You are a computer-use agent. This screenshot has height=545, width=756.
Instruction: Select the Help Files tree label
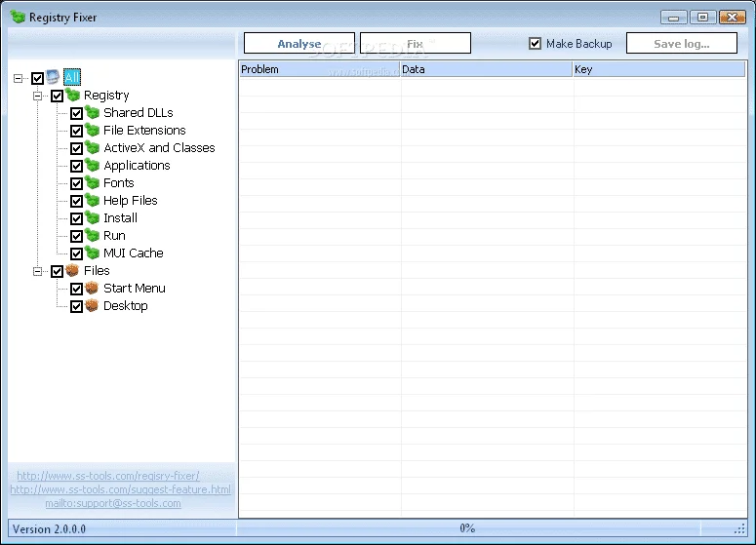pos(130,201)
